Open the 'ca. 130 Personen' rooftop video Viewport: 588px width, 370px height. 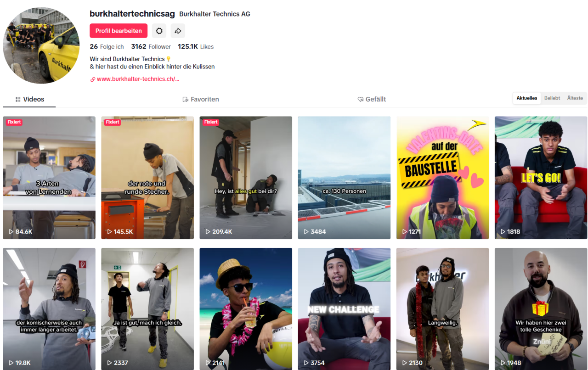pos(345,178)
